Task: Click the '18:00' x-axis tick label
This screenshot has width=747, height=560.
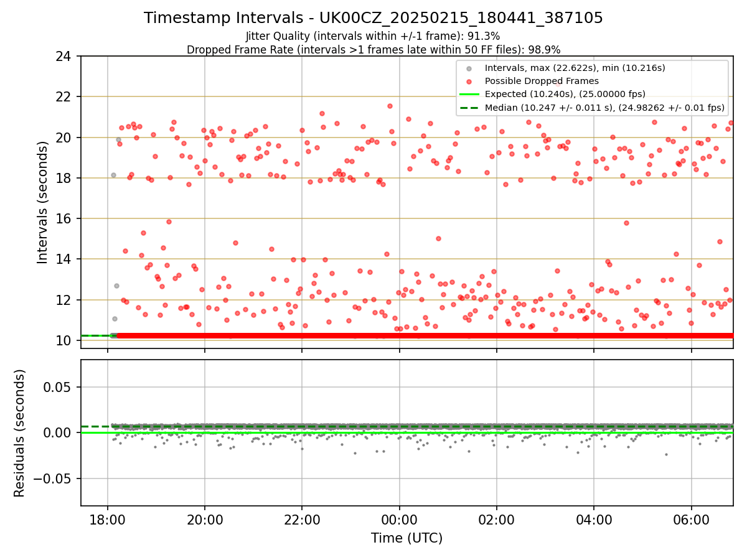Action: click(x=108, y=519)
